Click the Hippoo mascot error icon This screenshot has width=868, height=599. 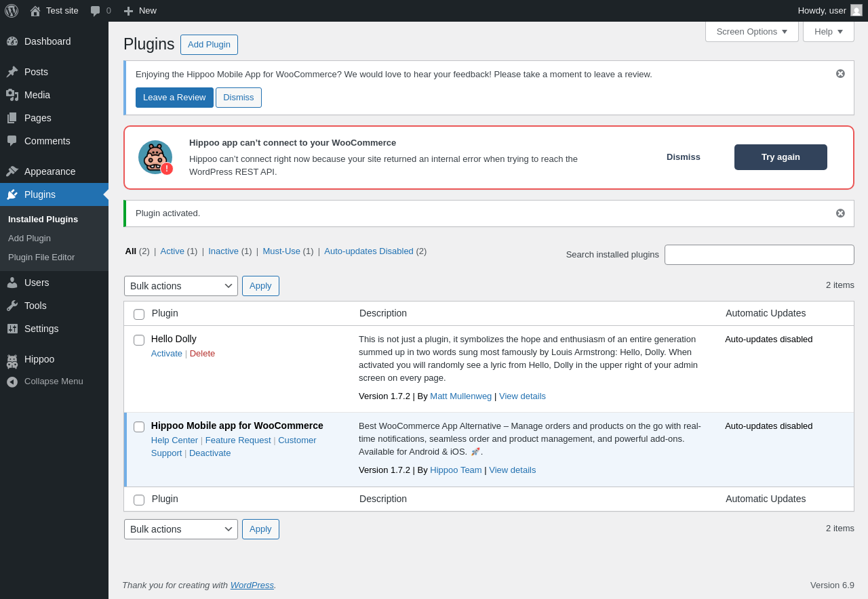pos(155,157)
